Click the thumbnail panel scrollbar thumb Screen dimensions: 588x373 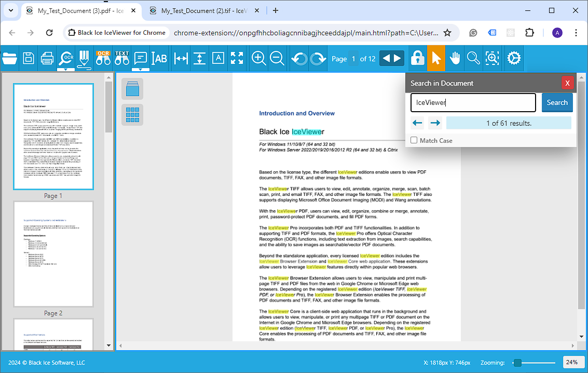109,107
